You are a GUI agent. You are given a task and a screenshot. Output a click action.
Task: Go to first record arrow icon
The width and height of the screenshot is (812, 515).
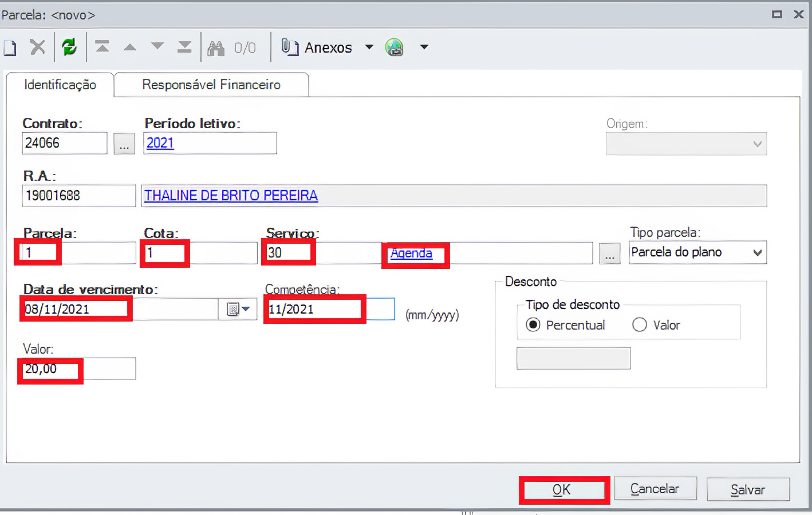tap(103, 47)
